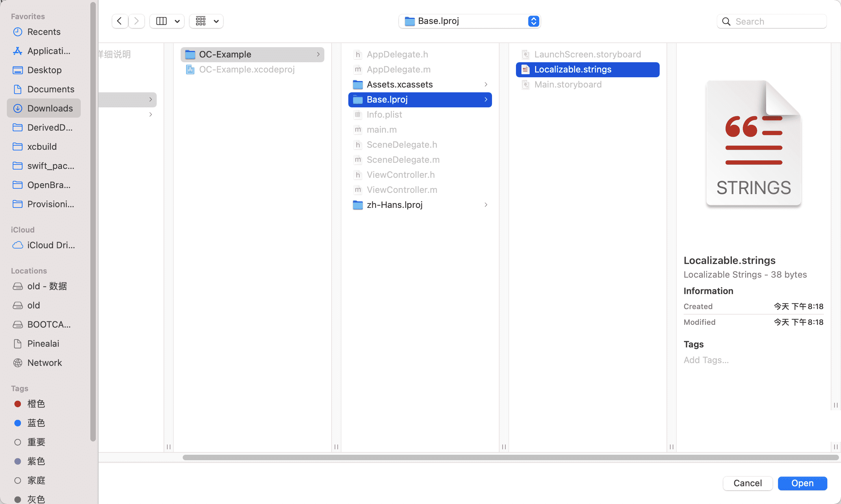
Task: Click the zh-Hans.lproj folder icon
Action: pos(357,204)
